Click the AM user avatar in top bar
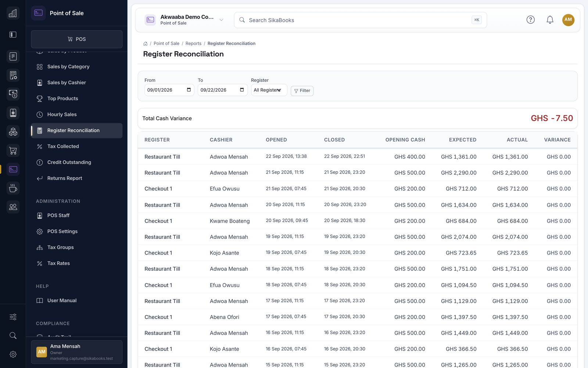This screenshot has width=588, height=368. [568, 20]
